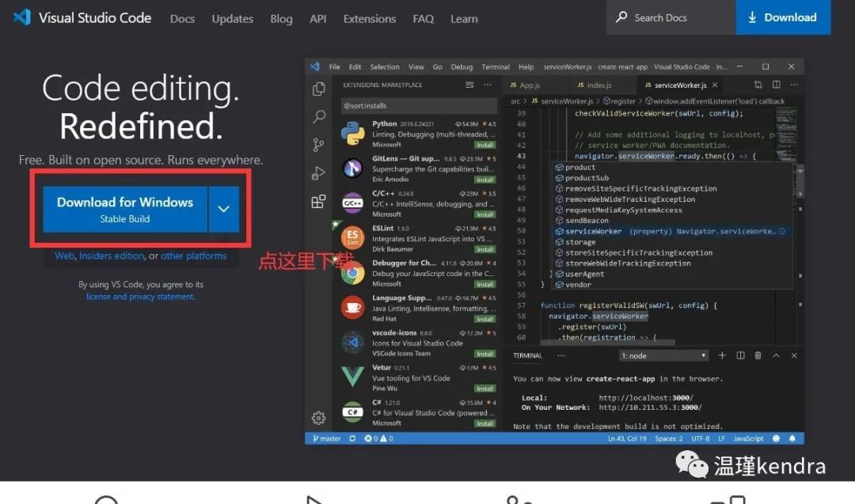Open the 1: node terminal dropdown
The width and height of the screenshot is (855, 504).
(x=663, y=355)
